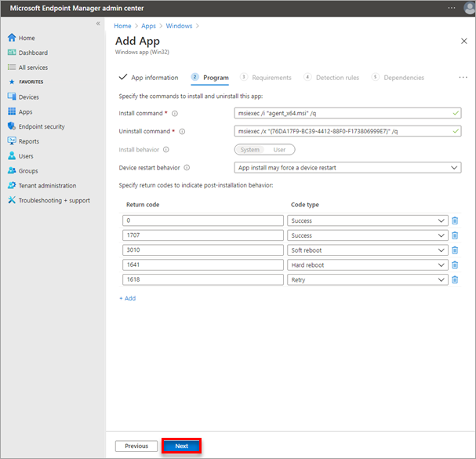This screenshot has width=476, height=459.
Task: Click the Devices icon in sidebar
Action: coord(12,97)
